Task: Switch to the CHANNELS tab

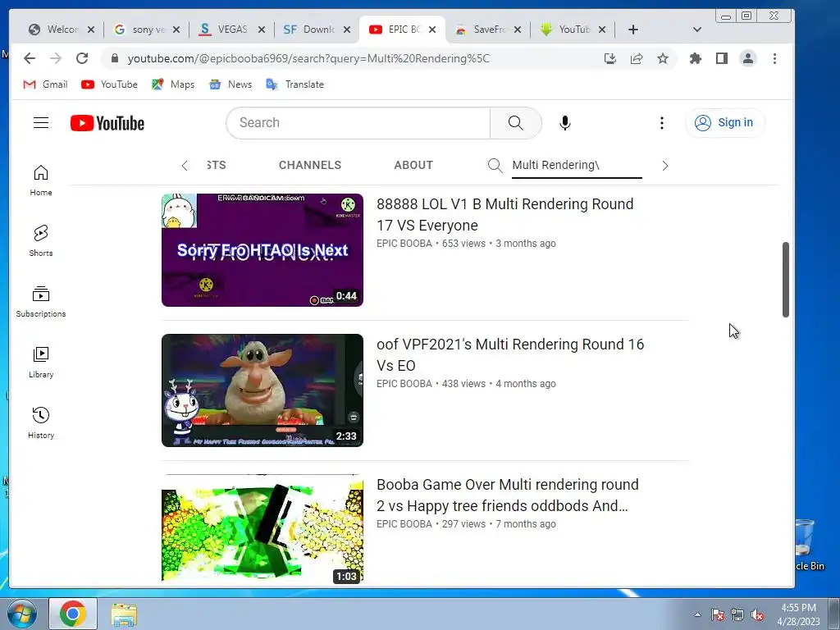Action: [x=309, y=165]
